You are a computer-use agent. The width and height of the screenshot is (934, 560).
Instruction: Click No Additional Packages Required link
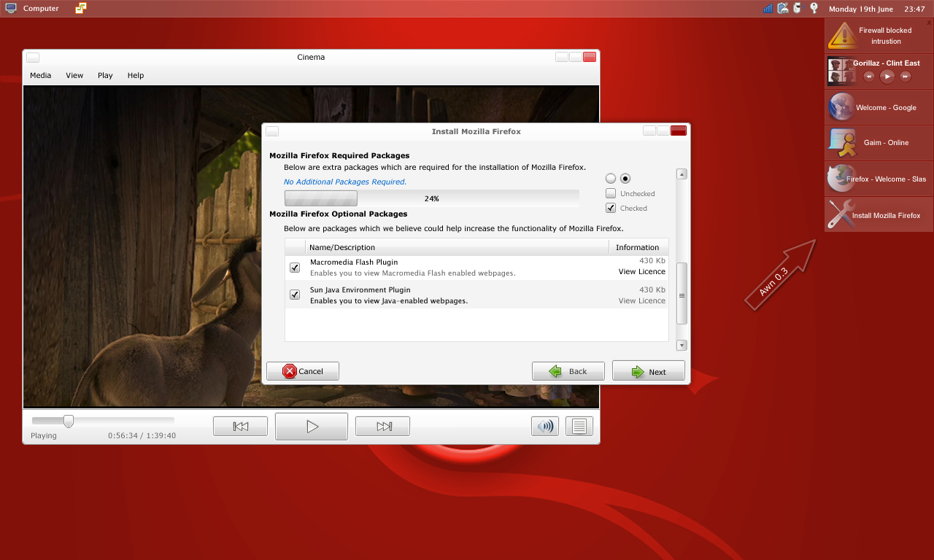345,182
